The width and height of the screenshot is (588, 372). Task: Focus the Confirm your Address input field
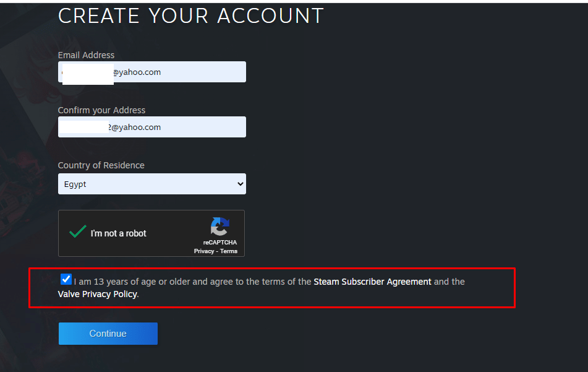click(x=152, y=127)
